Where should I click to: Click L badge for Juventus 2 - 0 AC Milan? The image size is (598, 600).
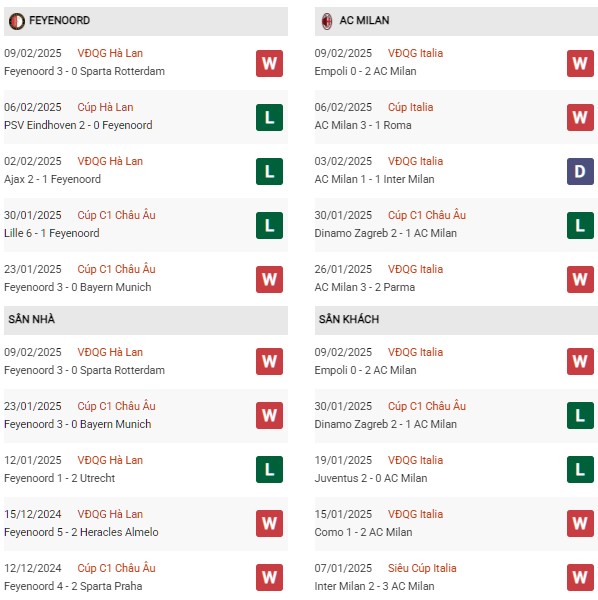(580, 470)
